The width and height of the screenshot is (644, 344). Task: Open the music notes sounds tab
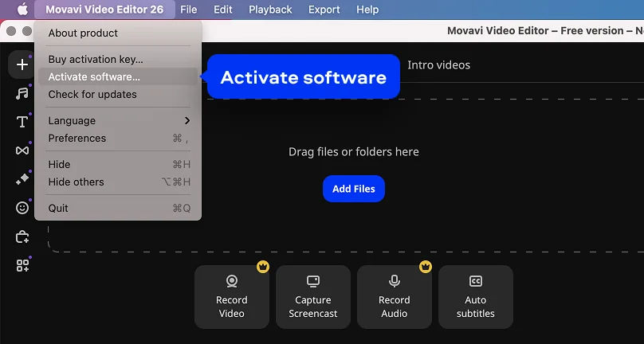point(22,93)
